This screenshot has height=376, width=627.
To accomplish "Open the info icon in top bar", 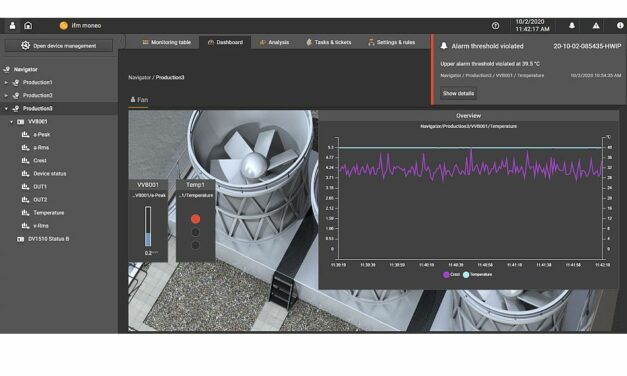I will 620,26.
